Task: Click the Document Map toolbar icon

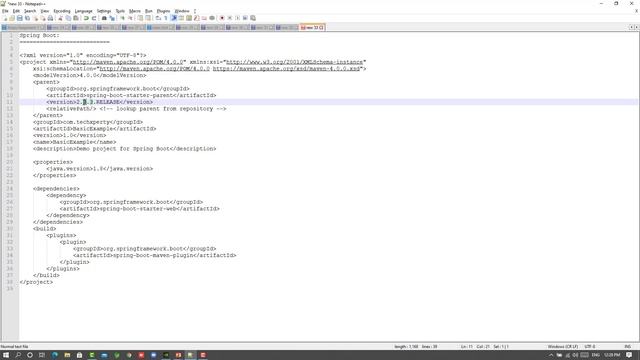Action: (189, 18)
